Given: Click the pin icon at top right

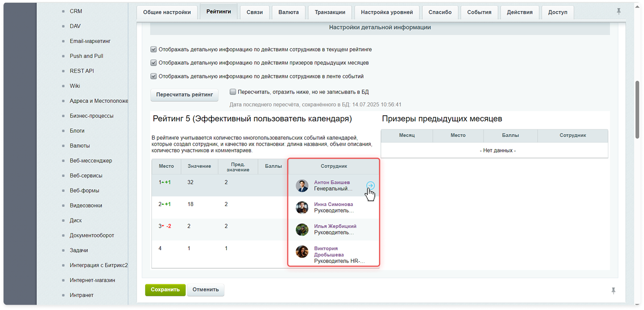Looking at the screenshot, I should point(619,12).
